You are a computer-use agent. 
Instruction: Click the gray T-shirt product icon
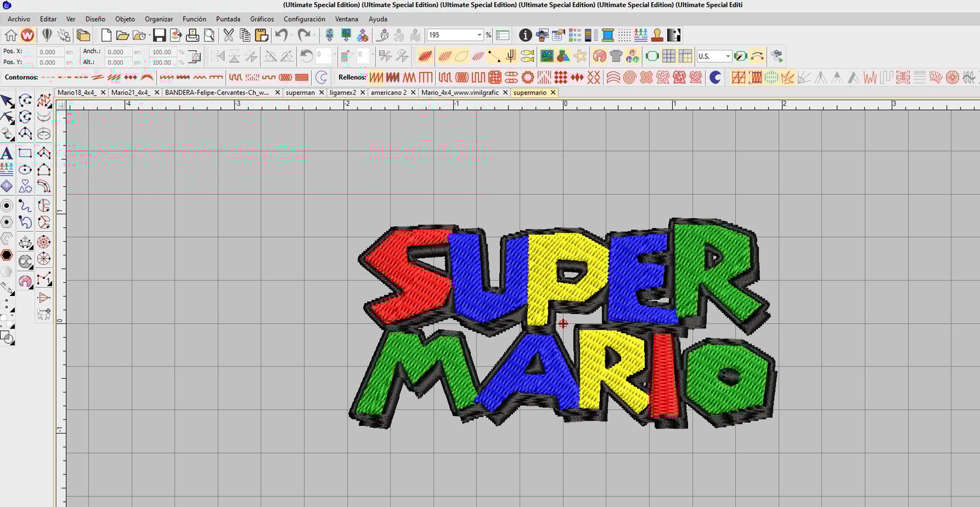(x=615, y=56)
